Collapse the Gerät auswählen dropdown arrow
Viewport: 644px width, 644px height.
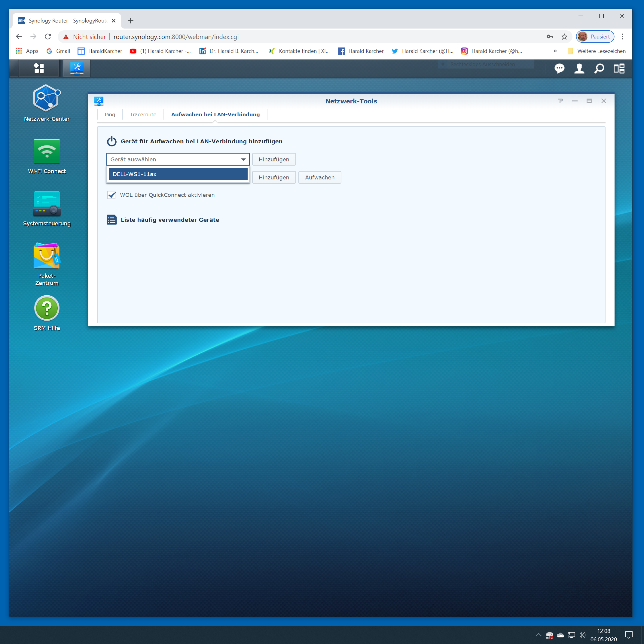coord(243,160)
